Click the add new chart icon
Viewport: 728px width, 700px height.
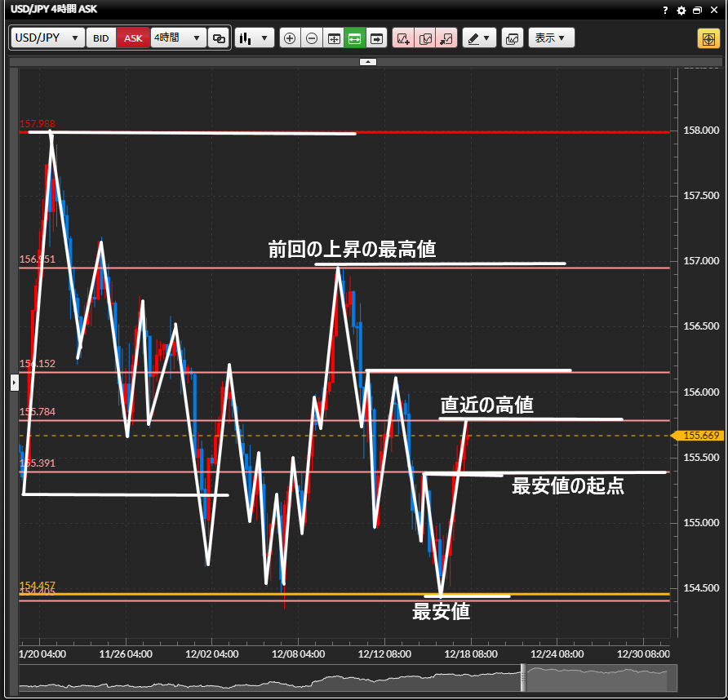403,38
